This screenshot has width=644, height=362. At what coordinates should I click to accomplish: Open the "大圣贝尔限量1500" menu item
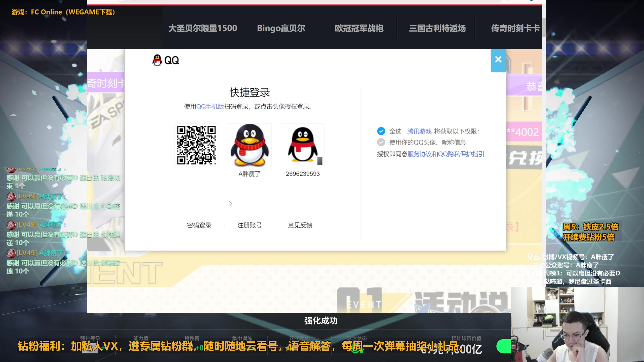203,28
